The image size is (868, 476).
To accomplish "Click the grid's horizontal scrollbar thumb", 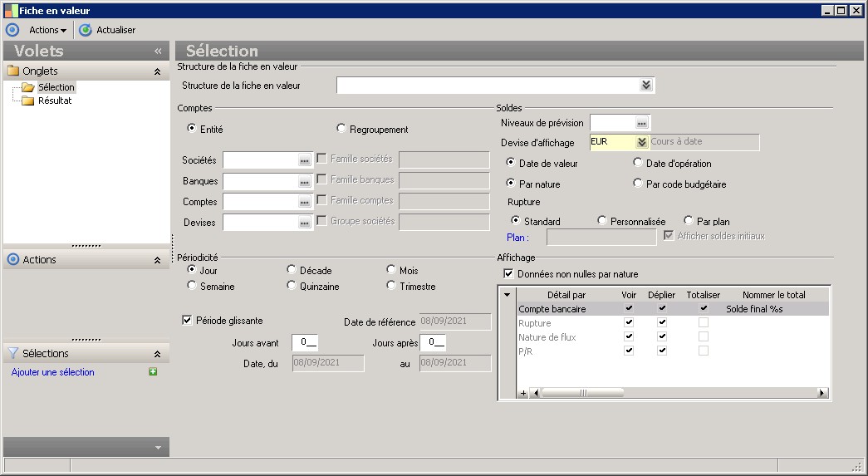I will (582, 393).
